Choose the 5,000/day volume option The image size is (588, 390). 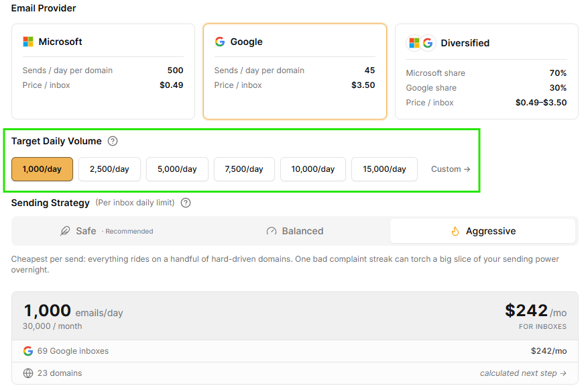click(x=177, y=169)
